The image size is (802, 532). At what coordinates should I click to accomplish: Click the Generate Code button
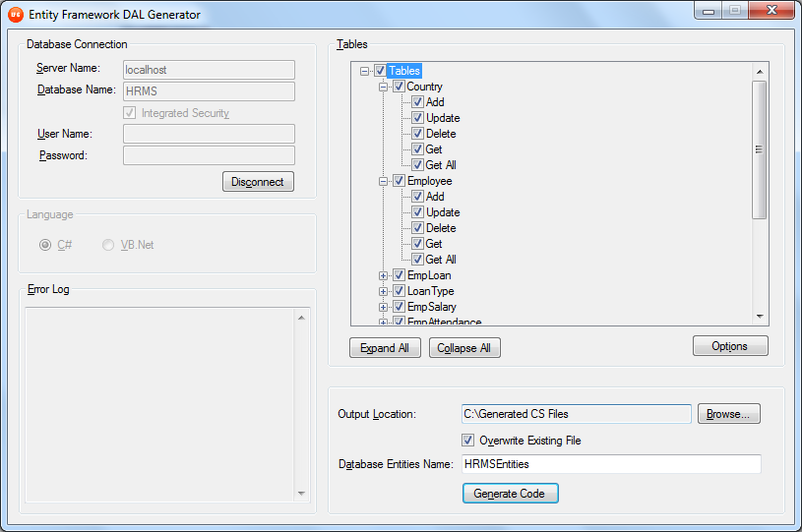click(510, 494)
